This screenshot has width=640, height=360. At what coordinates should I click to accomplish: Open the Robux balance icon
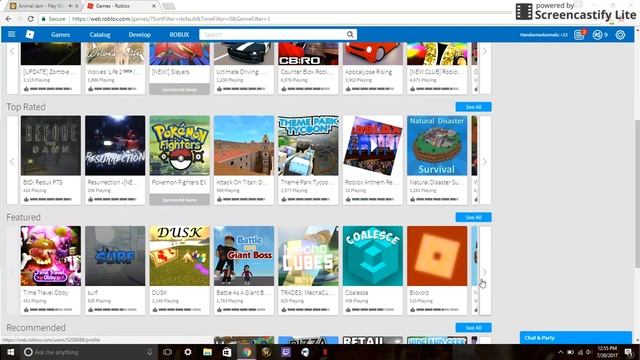point(597,35)
